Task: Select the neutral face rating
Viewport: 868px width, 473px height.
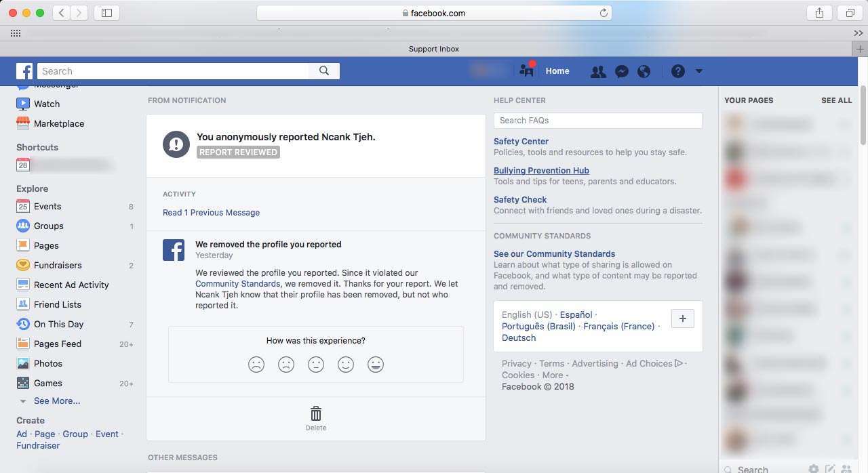Action: coord(316,365)
